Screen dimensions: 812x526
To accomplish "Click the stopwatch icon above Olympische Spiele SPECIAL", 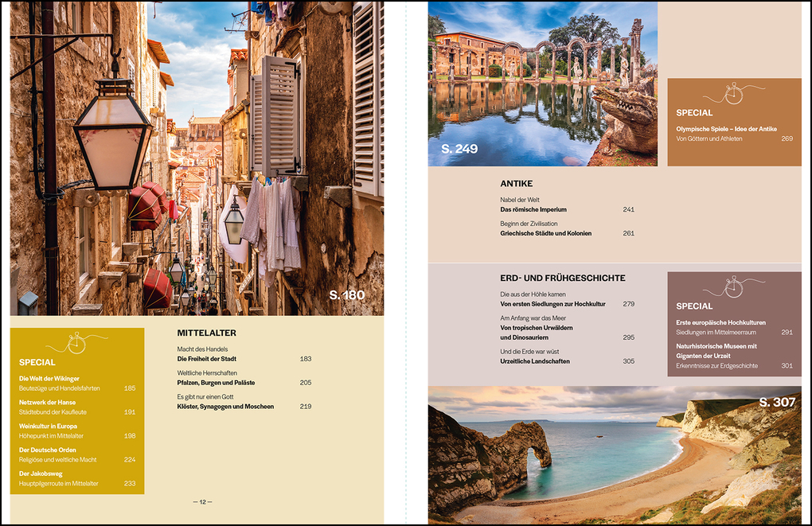I will (733, 94).
